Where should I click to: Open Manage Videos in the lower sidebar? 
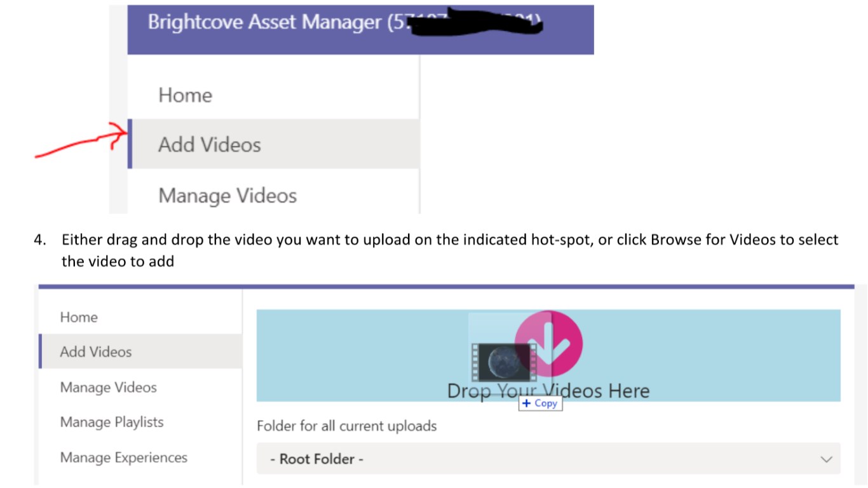(x=109, y=387)
